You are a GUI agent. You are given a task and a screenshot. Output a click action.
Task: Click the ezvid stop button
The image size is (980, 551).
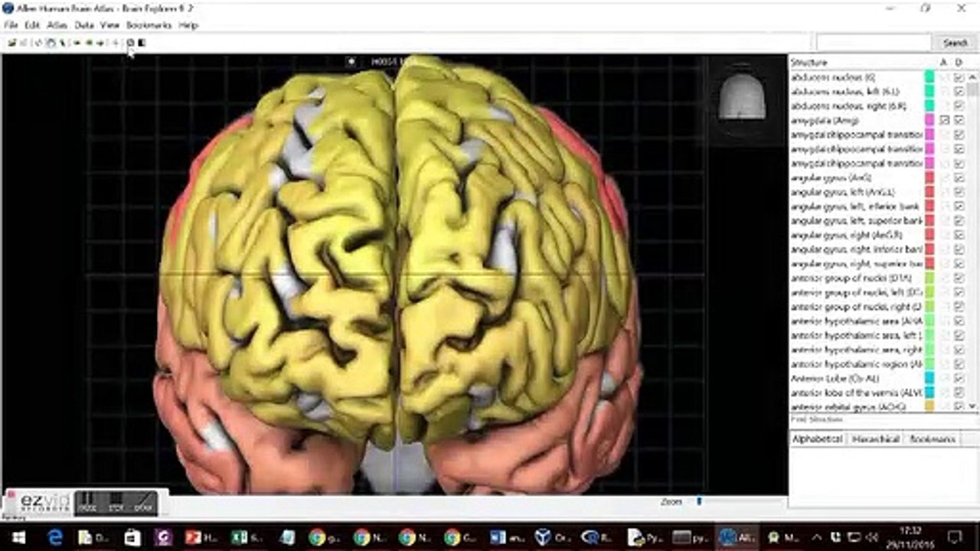tap(115, 502)
